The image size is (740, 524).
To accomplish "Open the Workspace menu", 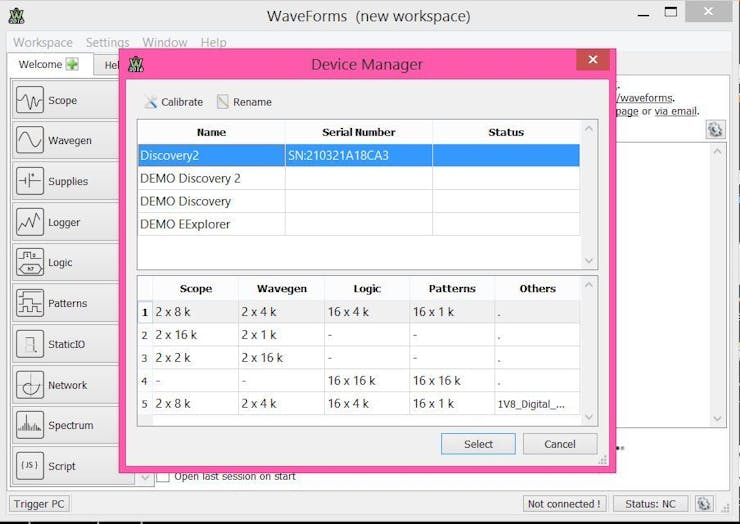I will [x=43, y=42].
